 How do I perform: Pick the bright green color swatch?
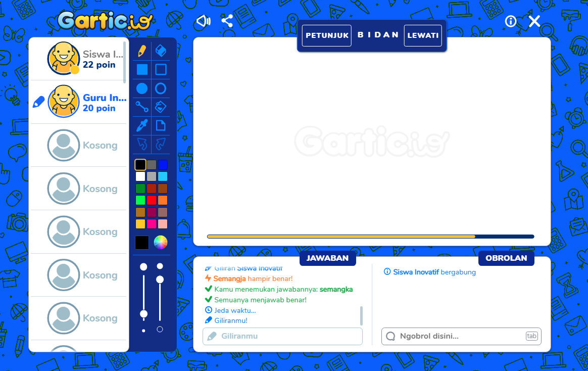click(x=140, y=200)
